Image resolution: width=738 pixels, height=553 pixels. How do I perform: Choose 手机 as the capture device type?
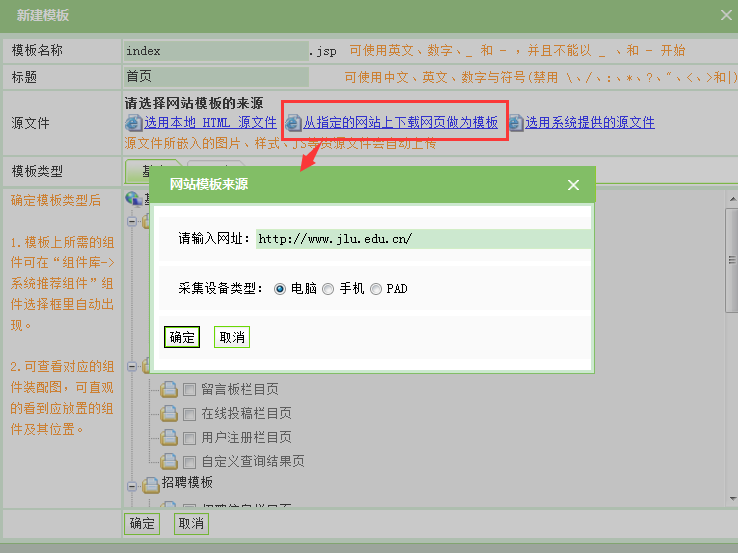click(x=328, y=289)
